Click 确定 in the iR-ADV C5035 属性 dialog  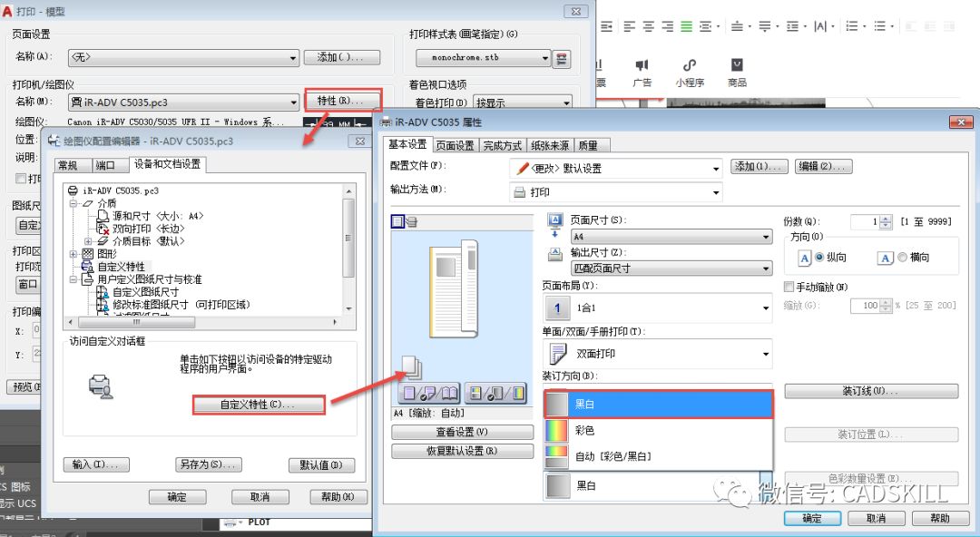tap(812, 518)
